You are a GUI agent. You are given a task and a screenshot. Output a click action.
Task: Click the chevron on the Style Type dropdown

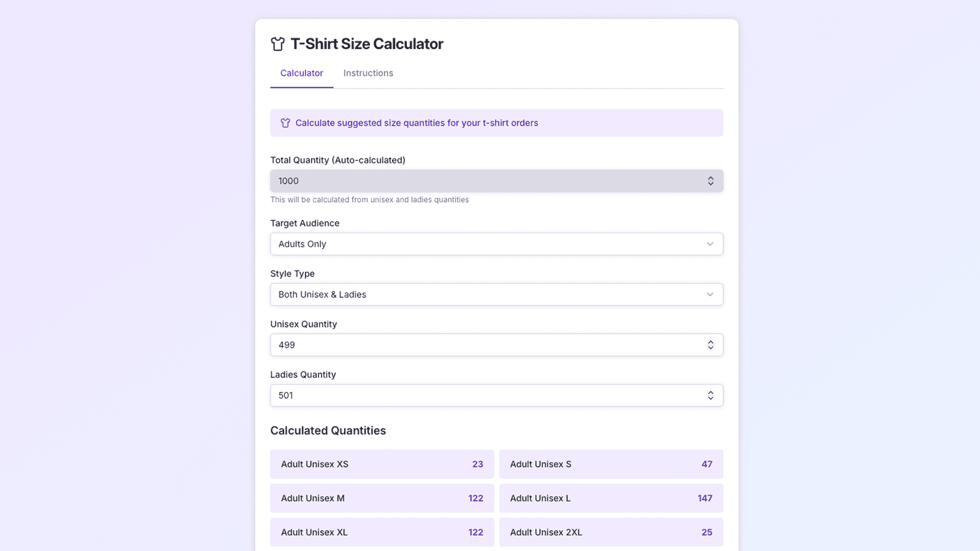tap(710, 294)
